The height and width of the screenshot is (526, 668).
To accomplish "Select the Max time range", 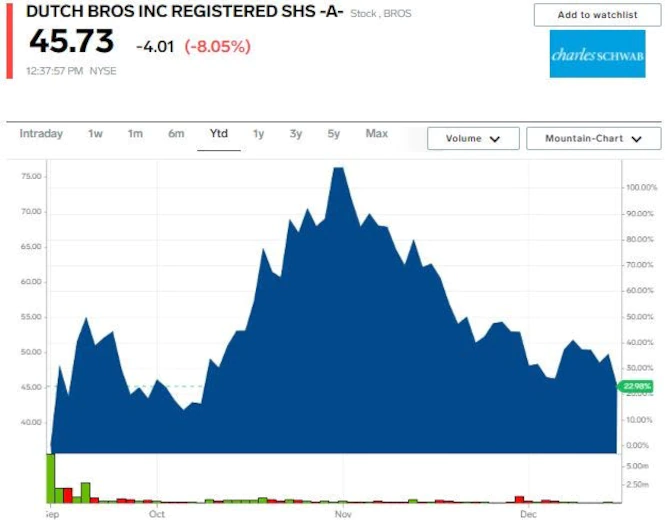I will (377, 134).
